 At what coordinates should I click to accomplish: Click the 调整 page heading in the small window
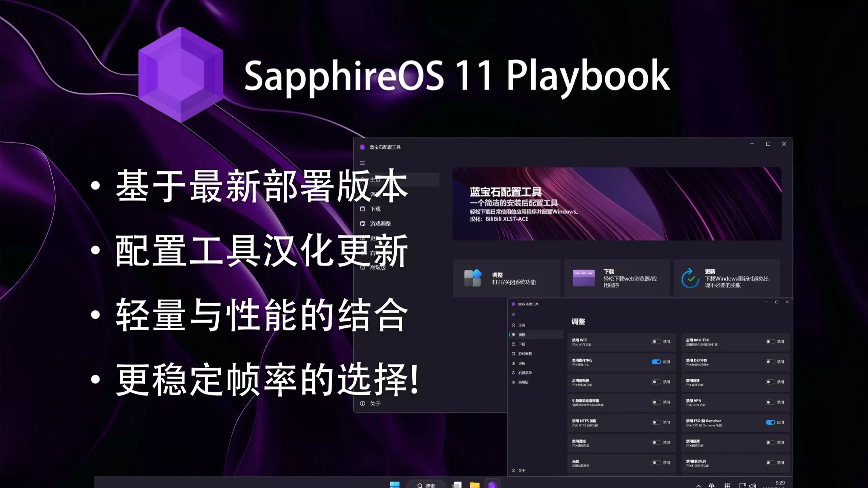(578, 322)
